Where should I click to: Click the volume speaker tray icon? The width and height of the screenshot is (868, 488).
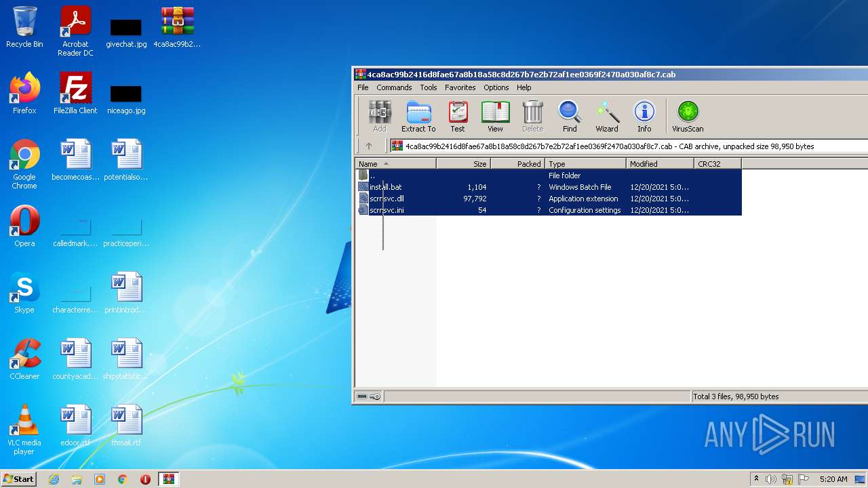pyautogui.click(x=771, y=479)
